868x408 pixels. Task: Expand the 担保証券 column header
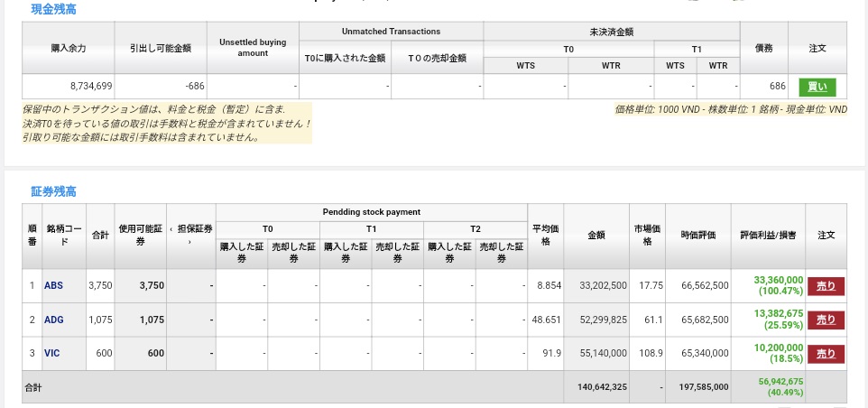[190, 236]
